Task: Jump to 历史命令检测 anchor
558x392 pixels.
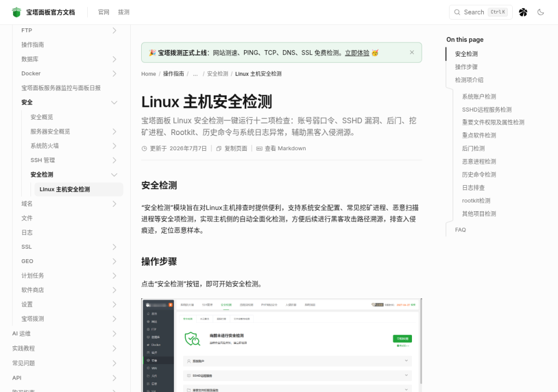Action: 479,175
